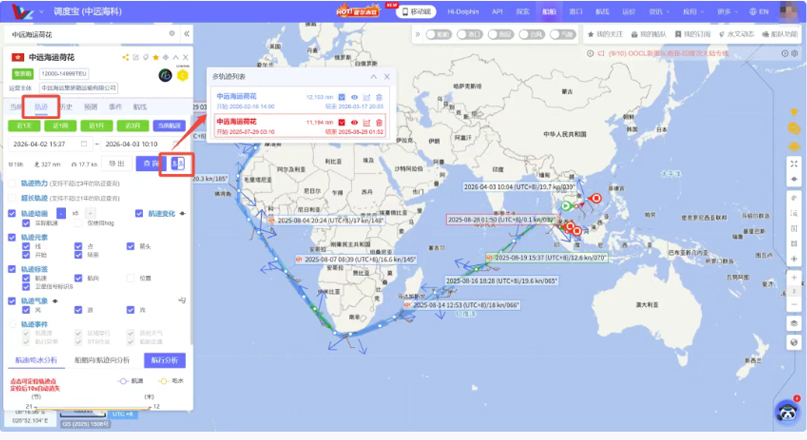
Task: Enable the 轨迹热力 checkbox
Action: (13, 184)
